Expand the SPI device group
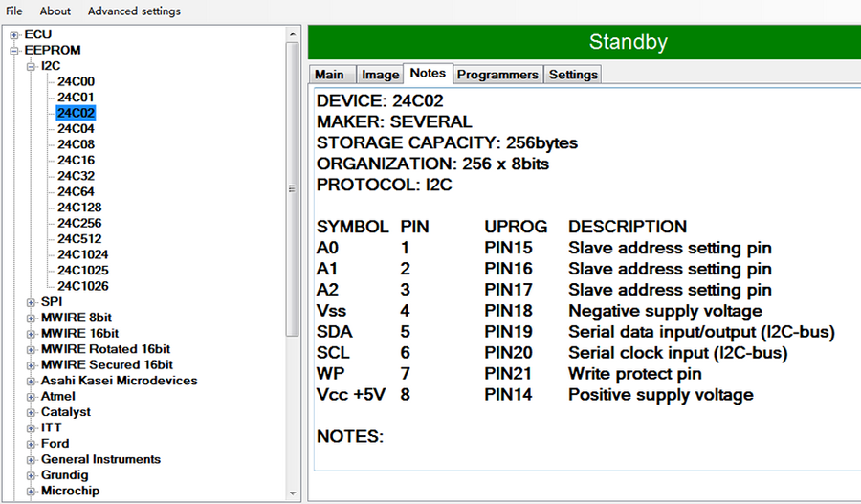The height and width of the screenshot is (504, 861). 31,302
